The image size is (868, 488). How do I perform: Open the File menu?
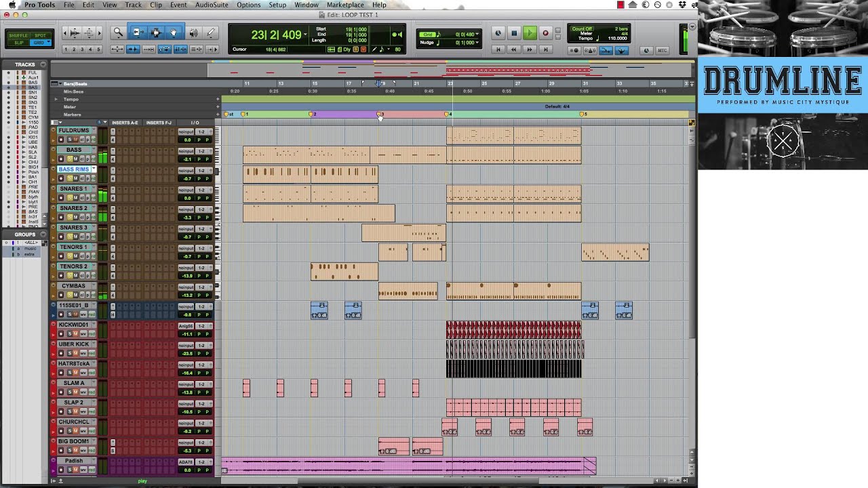tap(68, 5)
